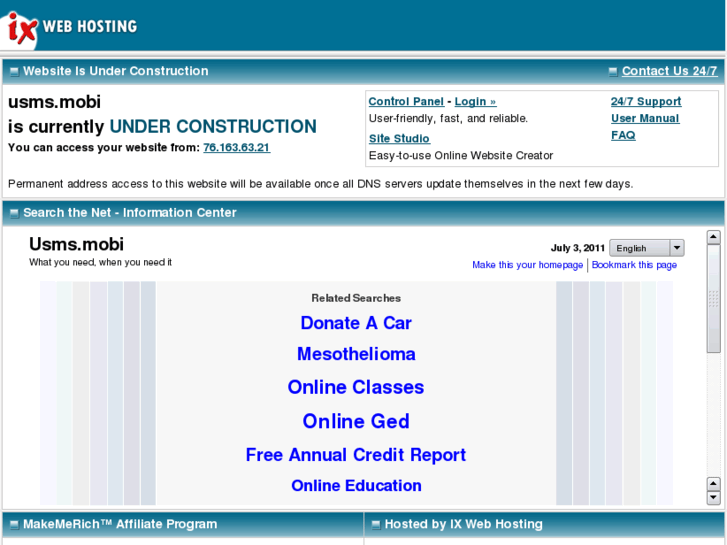Click the MakeMeRich Affiliate Program header icon
The image size is (727, 545).
click(14, 525)
